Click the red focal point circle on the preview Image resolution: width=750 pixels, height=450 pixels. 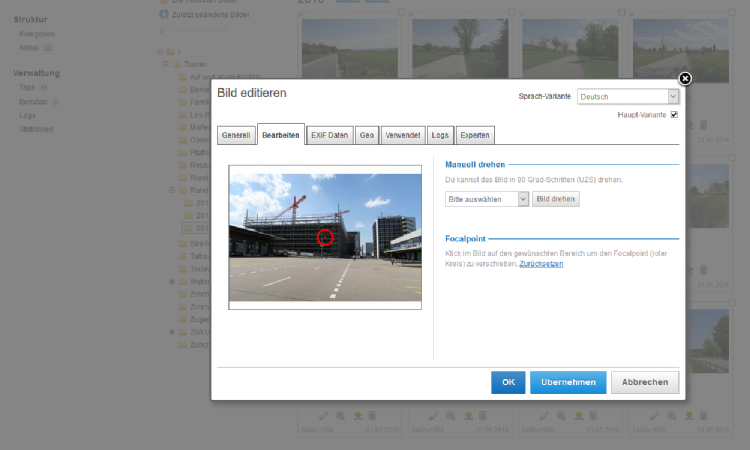pyautogui.click(x=324, y=237)
